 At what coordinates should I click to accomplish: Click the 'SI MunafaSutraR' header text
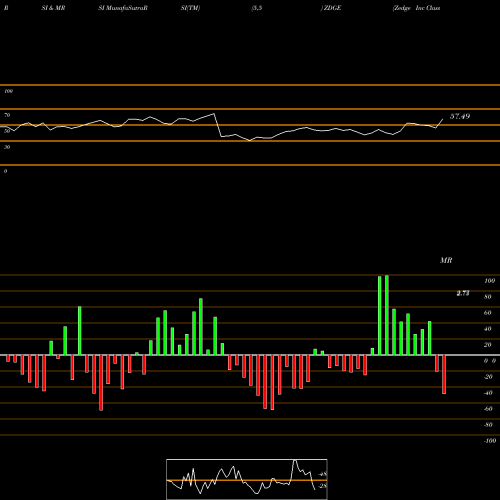click(x=123, y=8)
